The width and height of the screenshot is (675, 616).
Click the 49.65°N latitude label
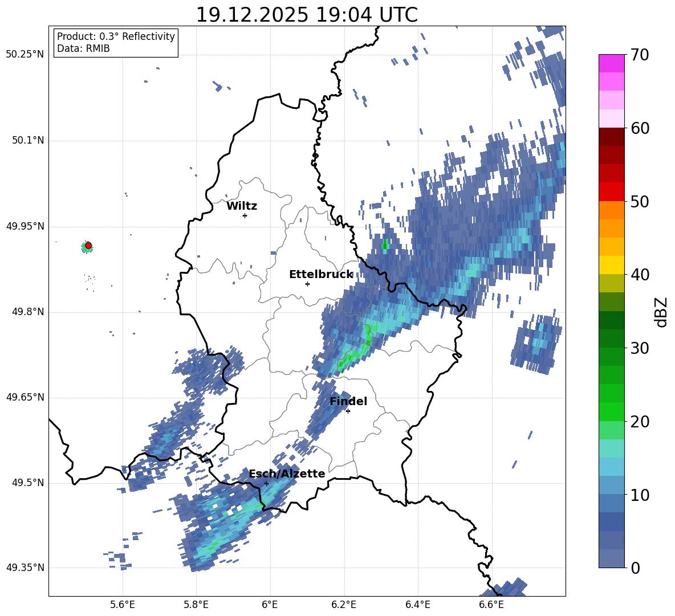(25, 397)
